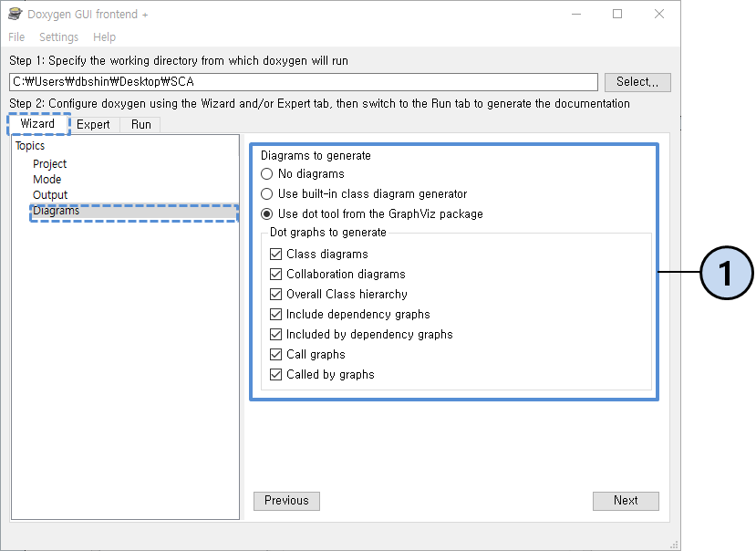Select the Mode topic
Screen dimensions: 756x551
pyautogui.click(x=47, y=180)
